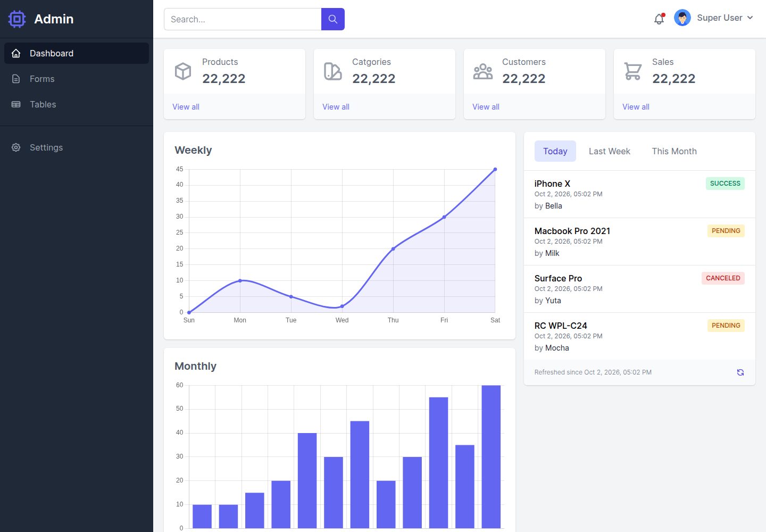The width and height of the screenshot is (766, 532).
Task: Click the Products count 22,222
Action: point(224,79)
